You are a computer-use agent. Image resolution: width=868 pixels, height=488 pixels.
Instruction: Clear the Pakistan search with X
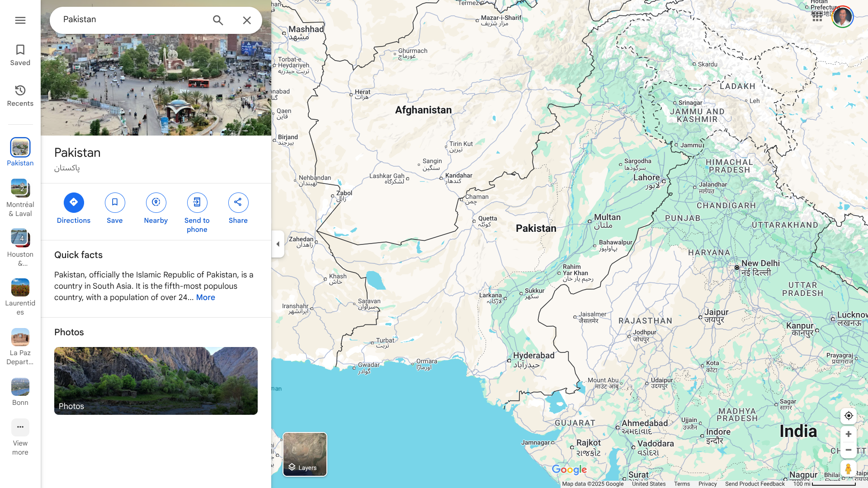tap(247, 20)
